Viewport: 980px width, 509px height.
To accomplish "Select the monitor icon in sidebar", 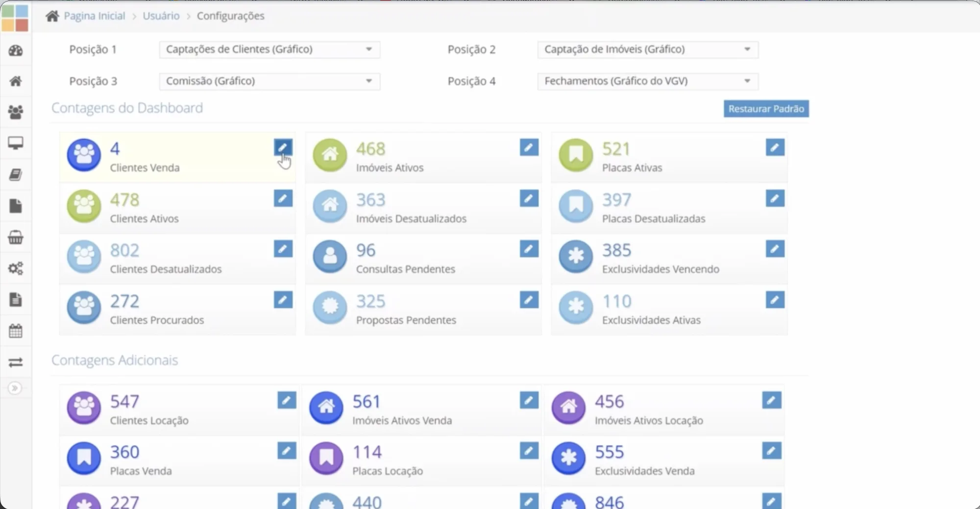I will pyautogui.click(x=16, y=144).
